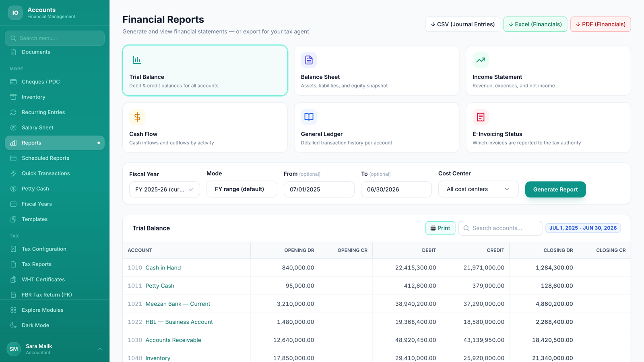The height and width of the screenshot is (362, 644).
Task: Open Recurring Entries in the sidebar
Action: pos(55,112)
